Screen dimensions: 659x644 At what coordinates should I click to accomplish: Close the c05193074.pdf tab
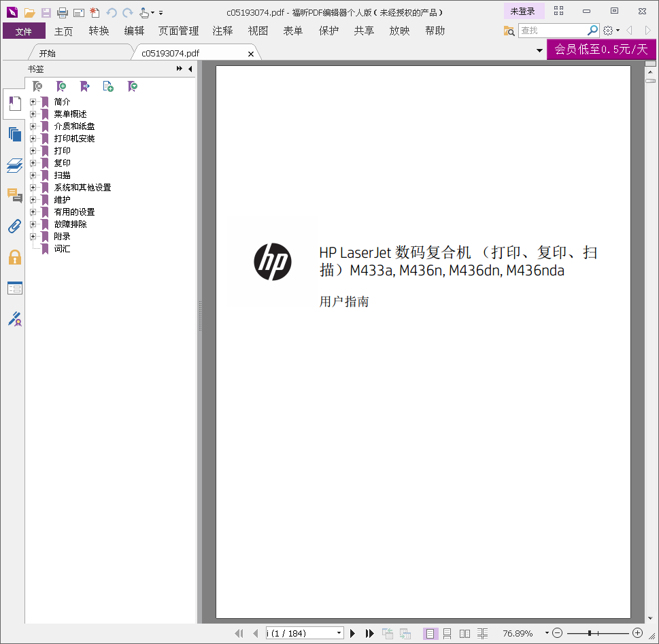[251, 54]
